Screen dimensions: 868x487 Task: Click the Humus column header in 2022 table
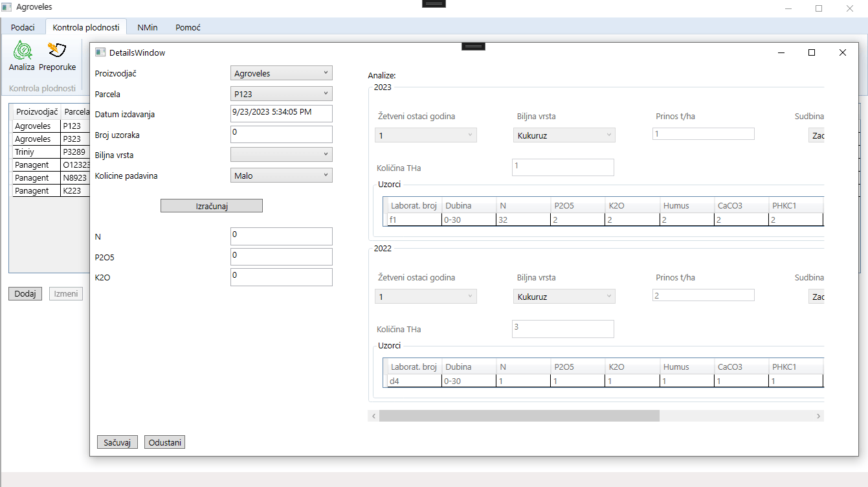pos(686,367)
